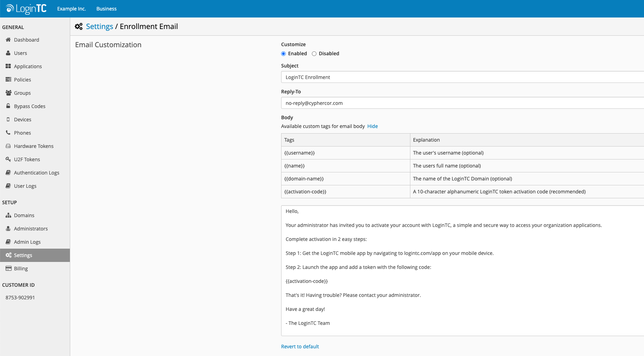Click the LoginTC logo

pos(26,9)
